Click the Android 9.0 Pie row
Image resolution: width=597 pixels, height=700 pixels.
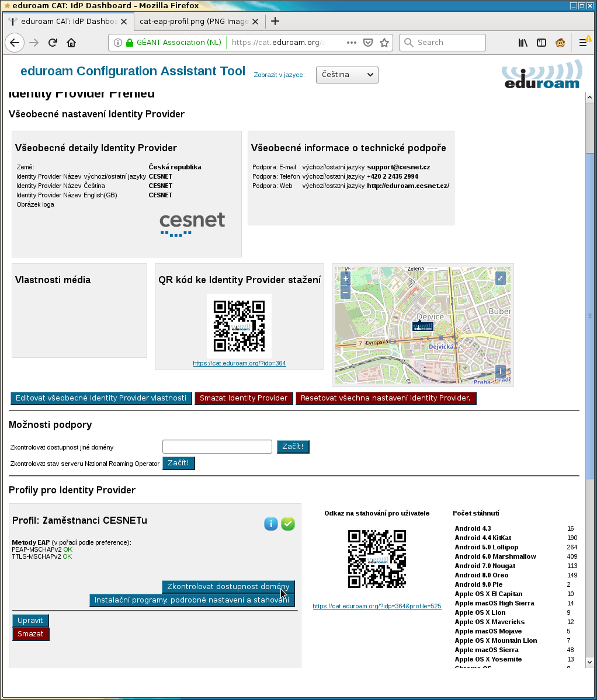pos(516,584)
